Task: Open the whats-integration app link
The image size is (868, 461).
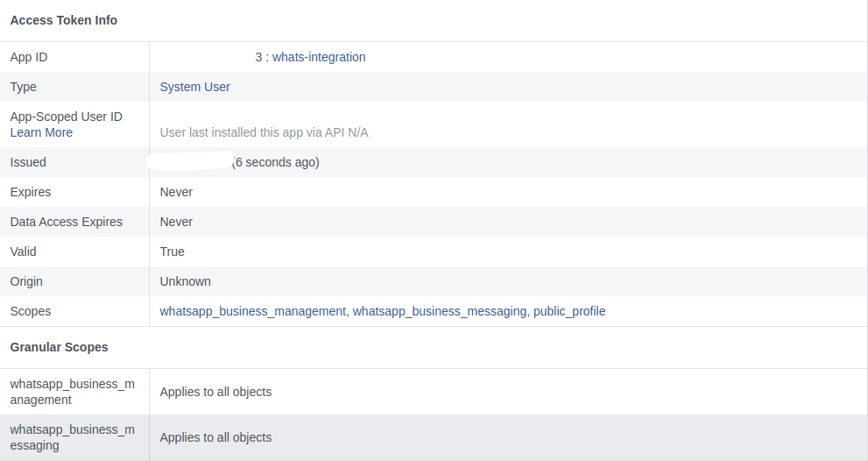Action: tap(318, 57)
